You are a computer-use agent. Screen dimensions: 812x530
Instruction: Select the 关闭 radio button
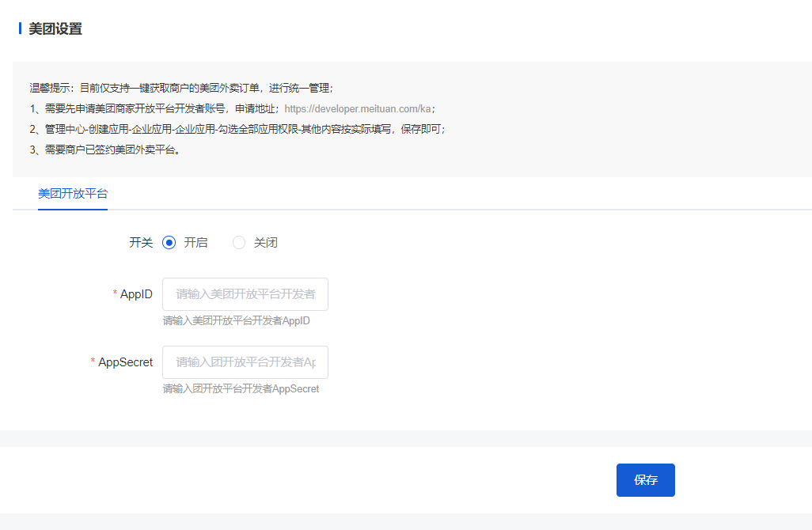pos(239,242)
